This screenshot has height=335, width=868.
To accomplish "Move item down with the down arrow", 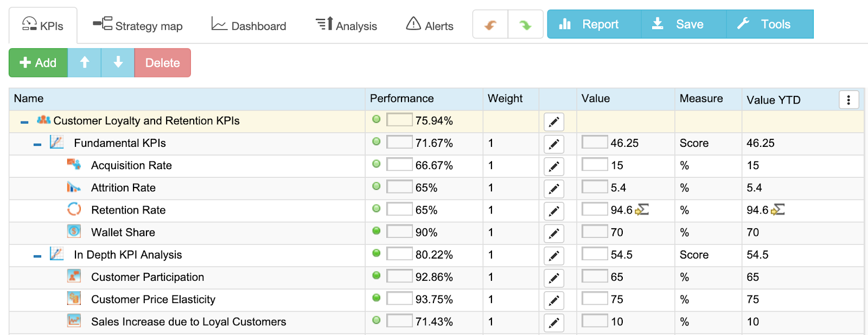I will (x=118, y=63).
